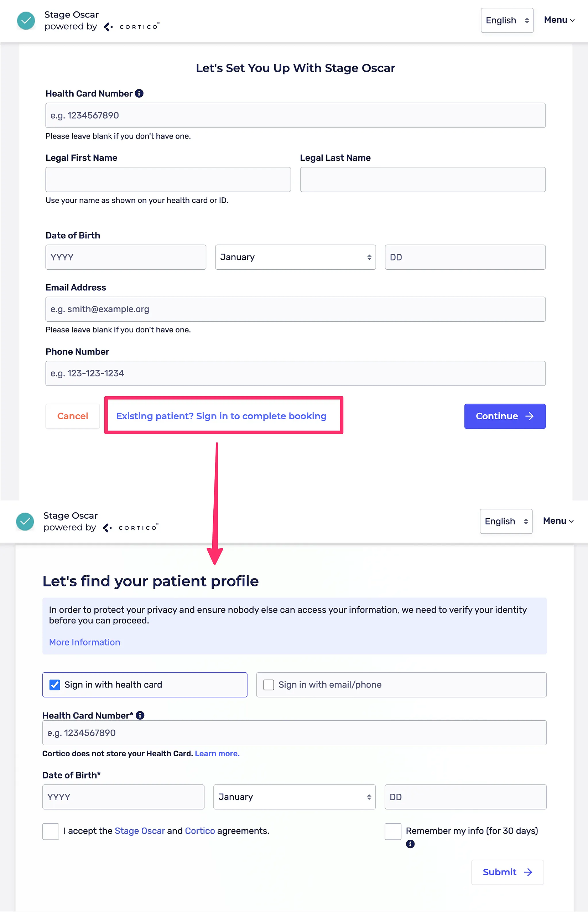Click the info icon beside Health Card Number* label

[x=140, y=715]
